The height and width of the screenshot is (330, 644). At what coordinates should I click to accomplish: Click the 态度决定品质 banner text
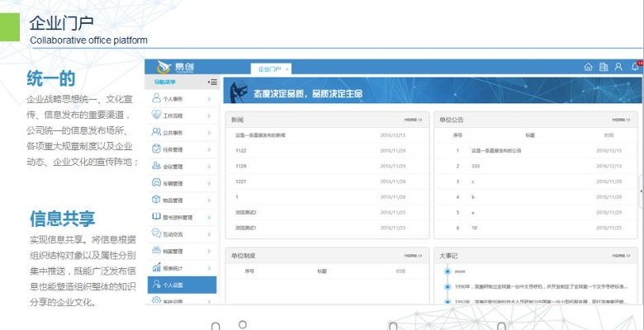coord(308,94)
